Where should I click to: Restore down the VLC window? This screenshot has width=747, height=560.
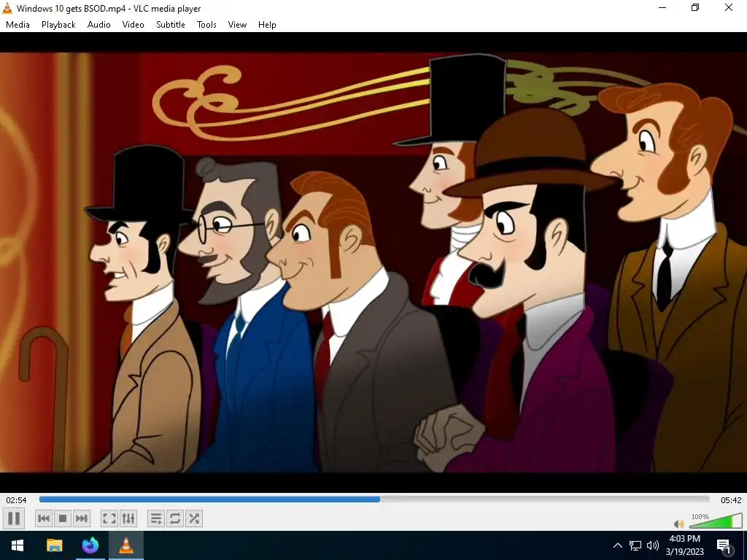point(695,8)
